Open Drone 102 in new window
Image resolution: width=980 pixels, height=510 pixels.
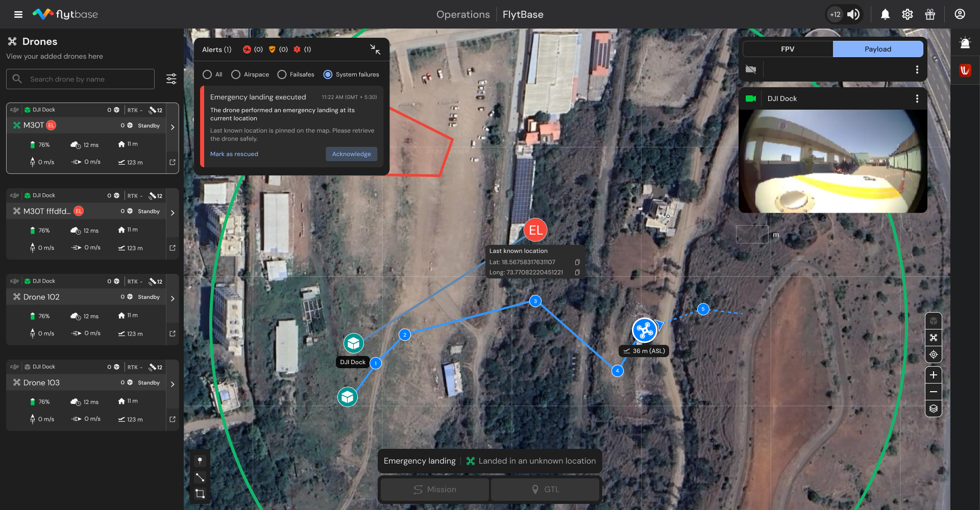tap(173, 334)
